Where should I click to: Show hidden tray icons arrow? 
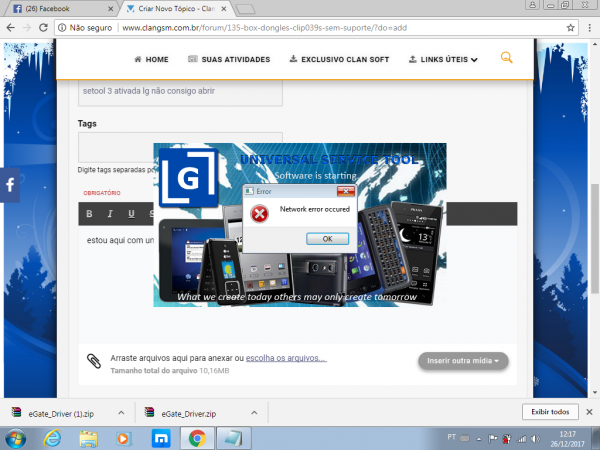[479, 439]
